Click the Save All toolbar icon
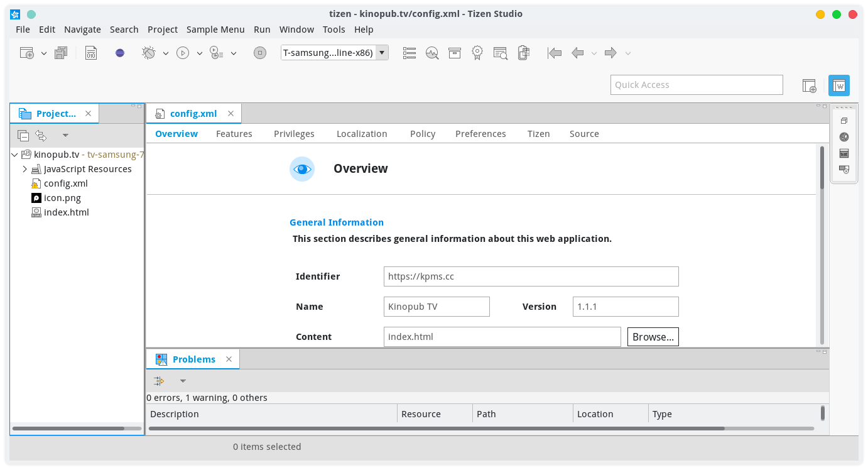Image resolution: width=868 pixels, height=470 pixels. tap(61, 53)
